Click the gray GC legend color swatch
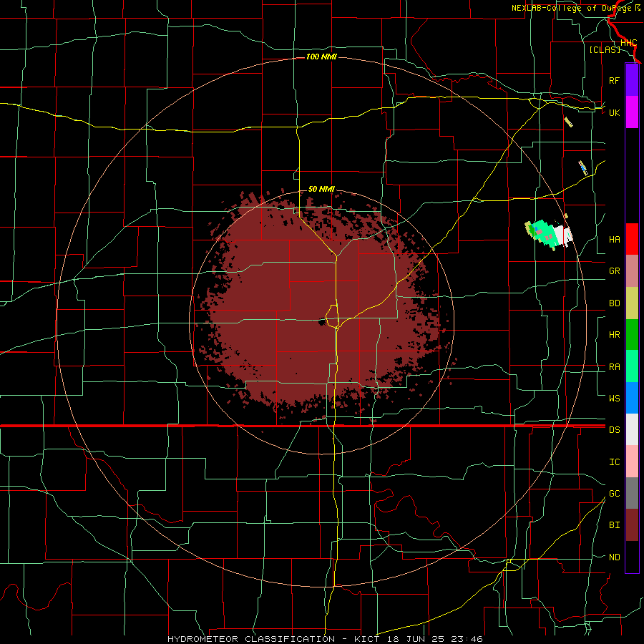Viewport: 644px width, 644px height. [x=632, y=493]
